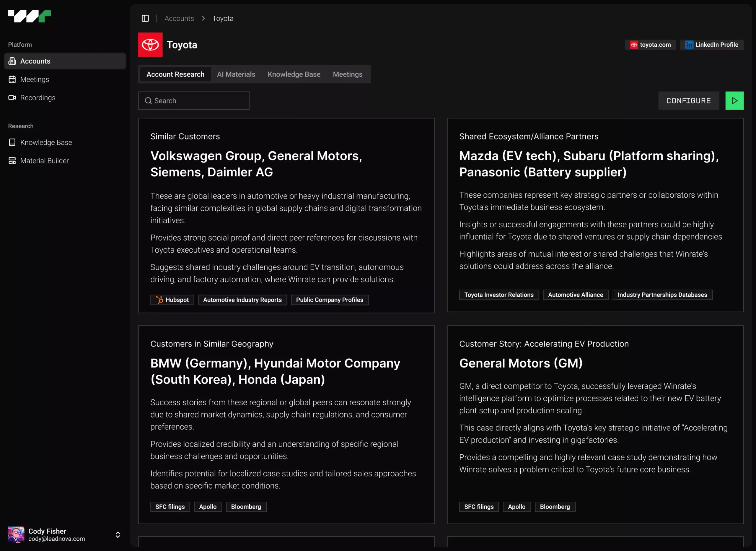Click the breadcrumb chevron separator

click(203, 18)
